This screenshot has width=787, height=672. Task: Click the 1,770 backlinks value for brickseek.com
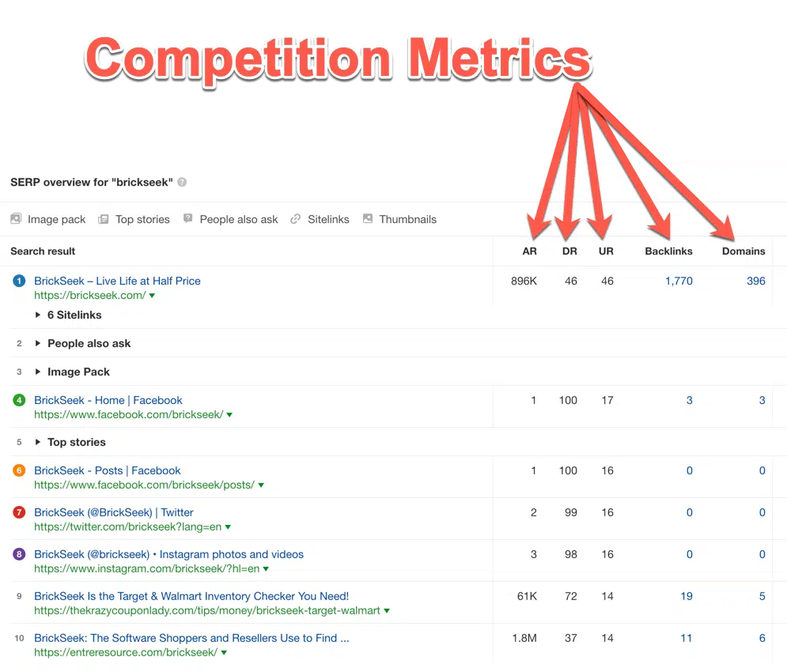pyautogui.click(x=678, y=281)
